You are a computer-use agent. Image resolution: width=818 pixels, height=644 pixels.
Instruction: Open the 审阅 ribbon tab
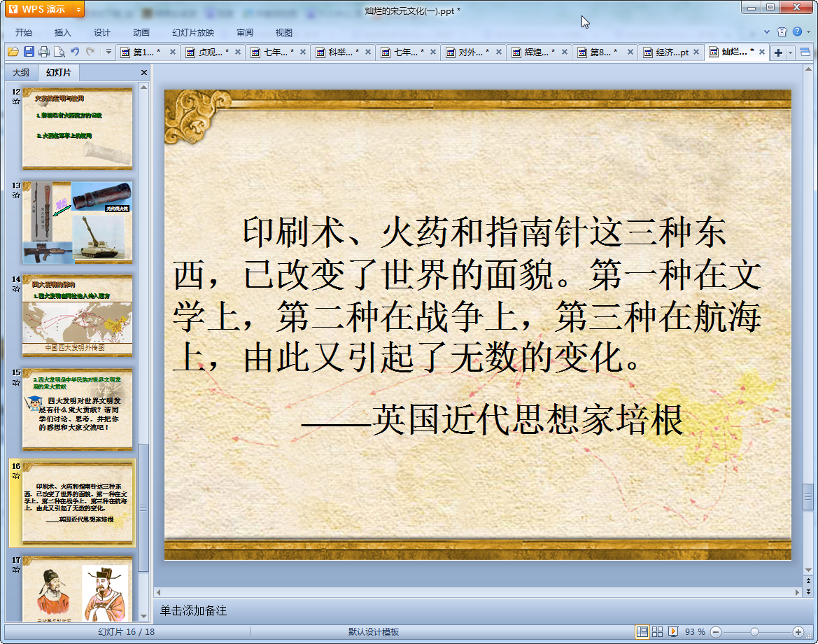[x=245, y=32]
